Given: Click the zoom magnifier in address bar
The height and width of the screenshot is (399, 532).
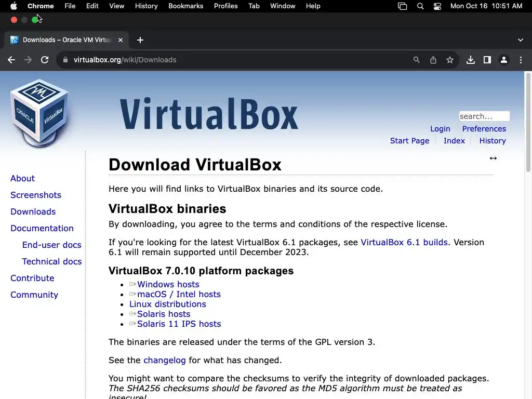Looking at the screenshot, I should (416, 60).
